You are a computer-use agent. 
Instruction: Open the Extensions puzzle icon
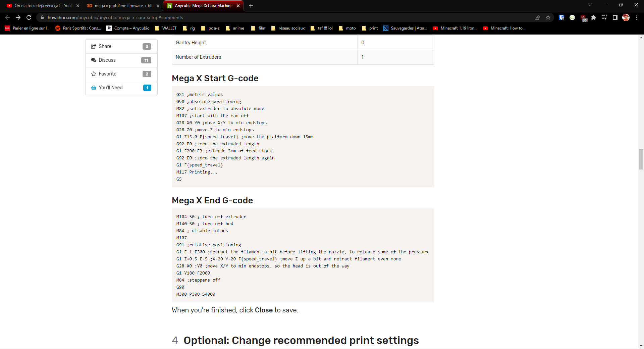tap(594, 17)
